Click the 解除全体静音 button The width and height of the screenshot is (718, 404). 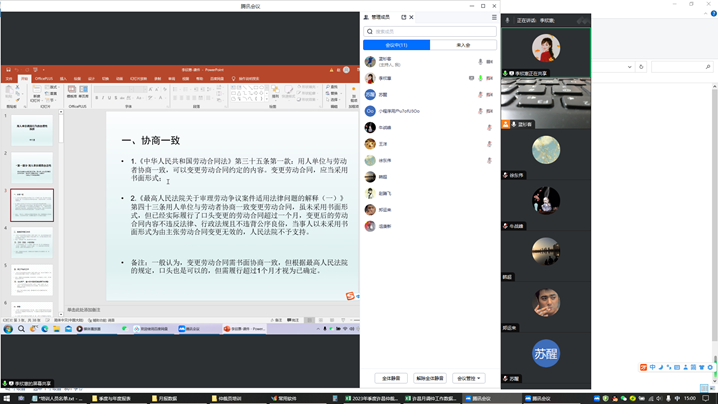[x=429, y=378]
